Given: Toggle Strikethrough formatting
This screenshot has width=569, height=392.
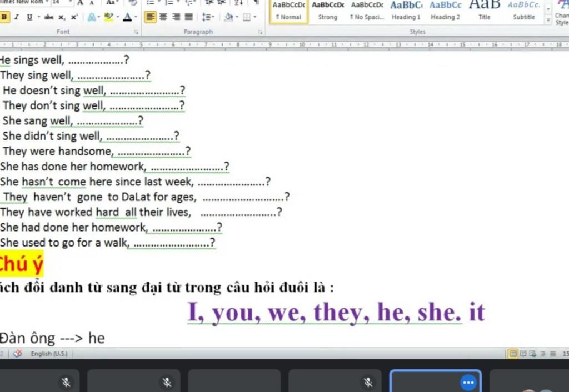Looking at the screenshot, I should pyautogui.click(x=49, y=17).
